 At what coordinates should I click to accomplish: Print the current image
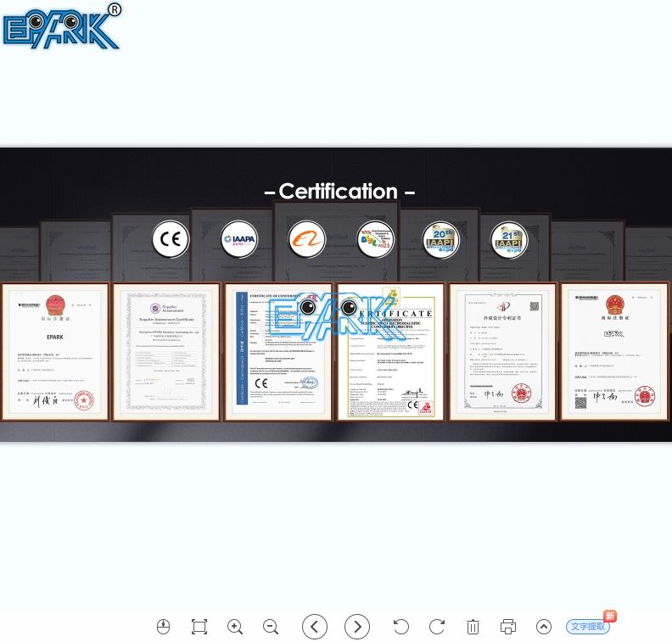pyautogui.click(x=508, y=627)
